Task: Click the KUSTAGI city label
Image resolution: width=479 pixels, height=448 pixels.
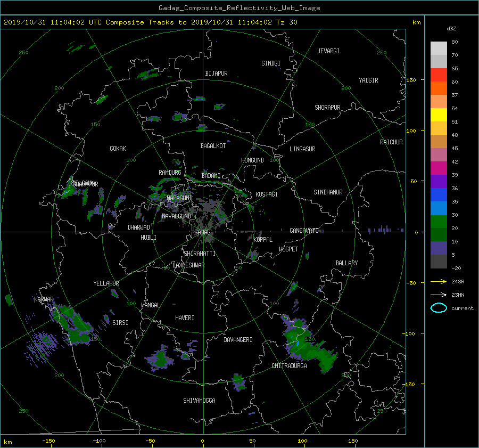Action: pyautogui.click(x=267, y=194)
